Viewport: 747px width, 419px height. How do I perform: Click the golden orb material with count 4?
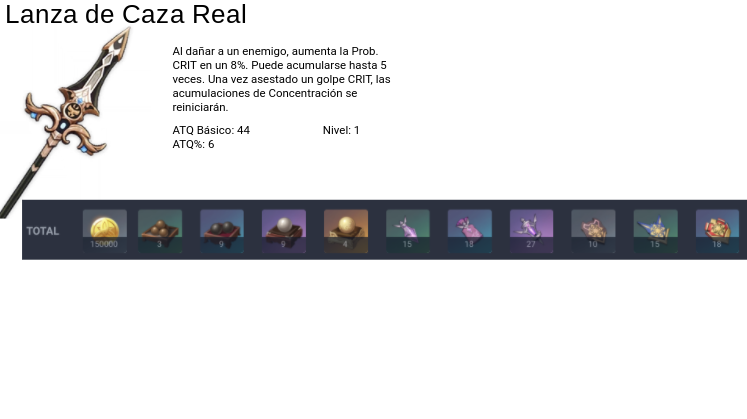[x=346, y=231]
